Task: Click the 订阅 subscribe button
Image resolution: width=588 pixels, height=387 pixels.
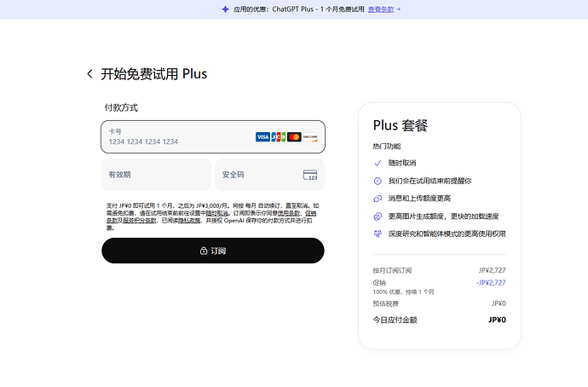Action: point(213,251)
